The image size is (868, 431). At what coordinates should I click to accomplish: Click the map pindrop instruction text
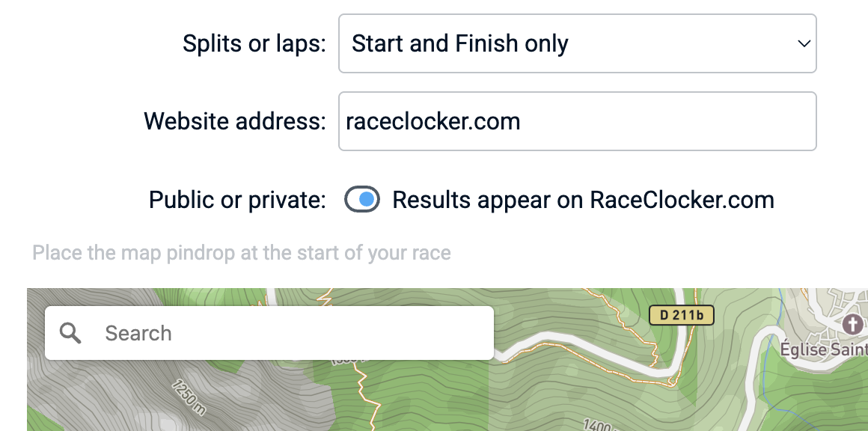241,253
